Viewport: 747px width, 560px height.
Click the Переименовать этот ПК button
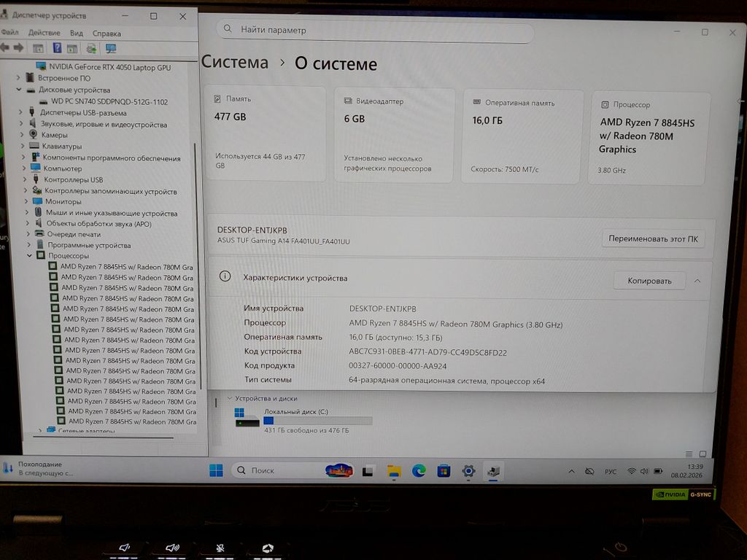point(653,238)
